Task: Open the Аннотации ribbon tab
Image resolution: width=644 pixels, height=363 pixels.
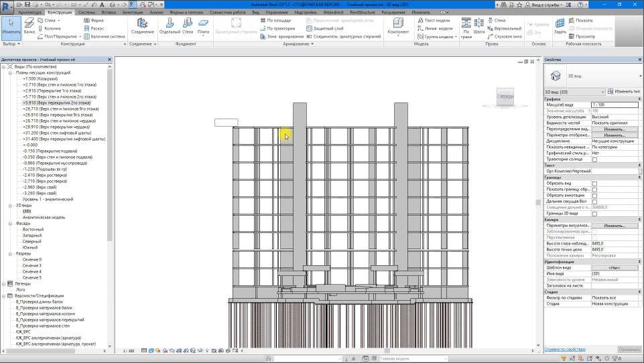Action: coord(133,12)
